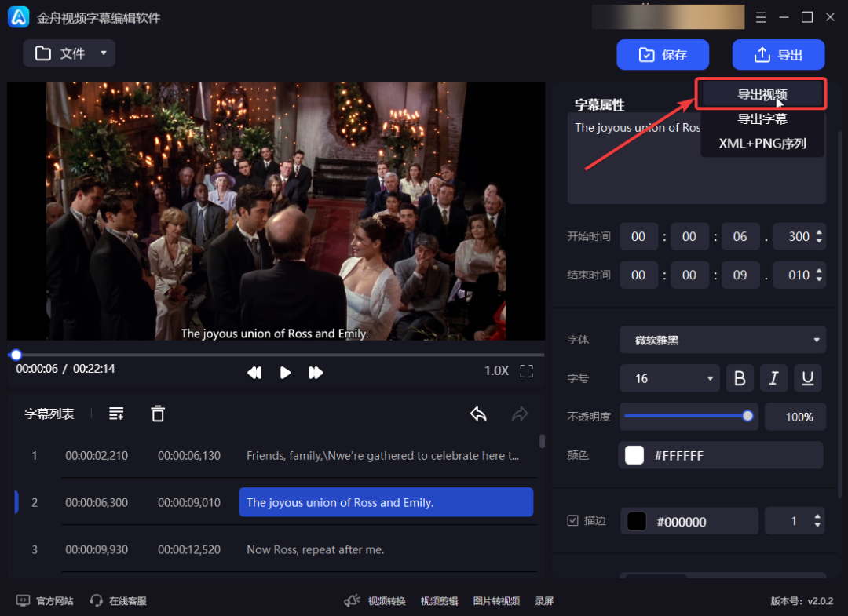Click the 保存 save button
Image resolution: width=848 pixels, height=616 pixels.
tap(663, 55)
